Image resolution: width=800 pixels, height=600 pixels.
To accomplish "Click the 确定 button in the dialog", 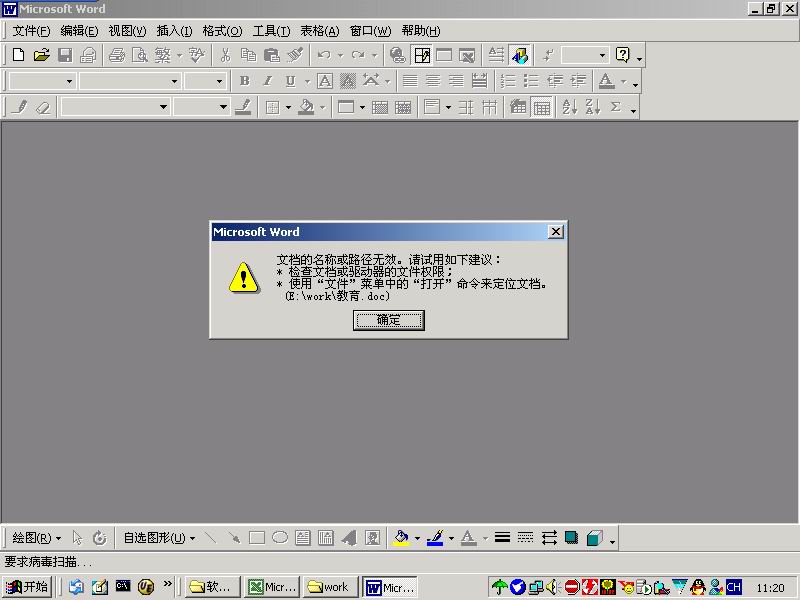I will pyautogui.click(x=389, y=320).
